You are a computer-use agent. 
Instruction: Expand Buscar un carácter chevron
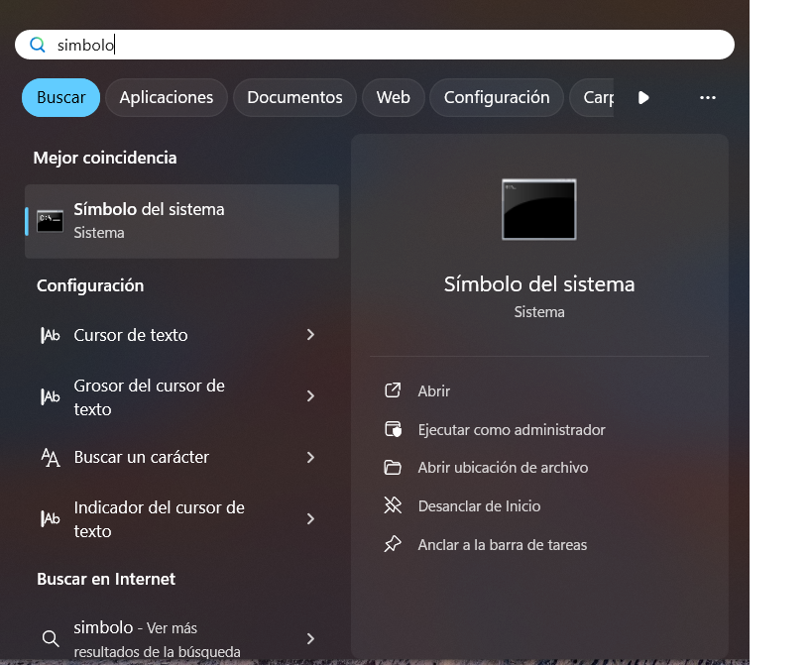(310, 457)
